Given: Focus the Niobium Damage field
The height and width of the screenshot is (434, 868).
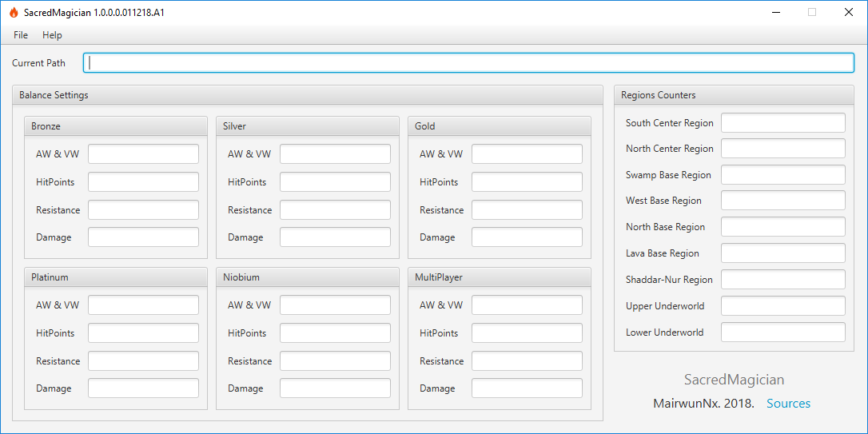Looking at the screenshot, I should [x=335, y=388].
